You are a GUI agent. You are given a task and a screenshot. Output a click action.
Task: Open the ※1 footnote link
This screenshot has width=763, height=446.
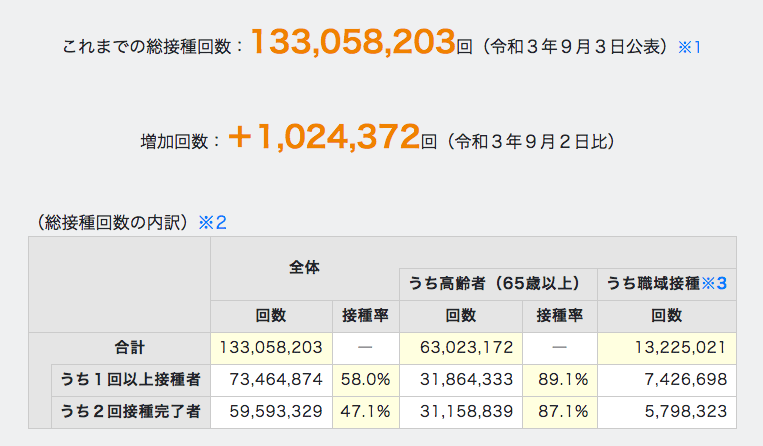689,47
